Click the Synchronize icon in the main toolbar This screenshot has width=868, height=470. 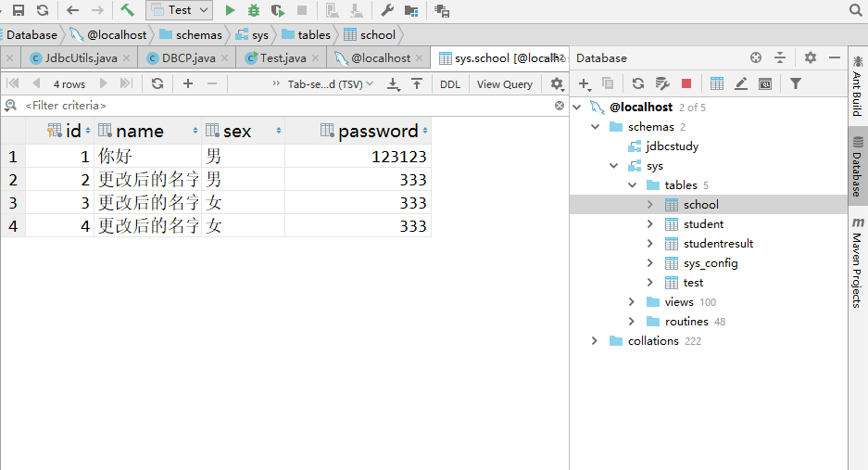pyautogui.click(x=43, y=10)
